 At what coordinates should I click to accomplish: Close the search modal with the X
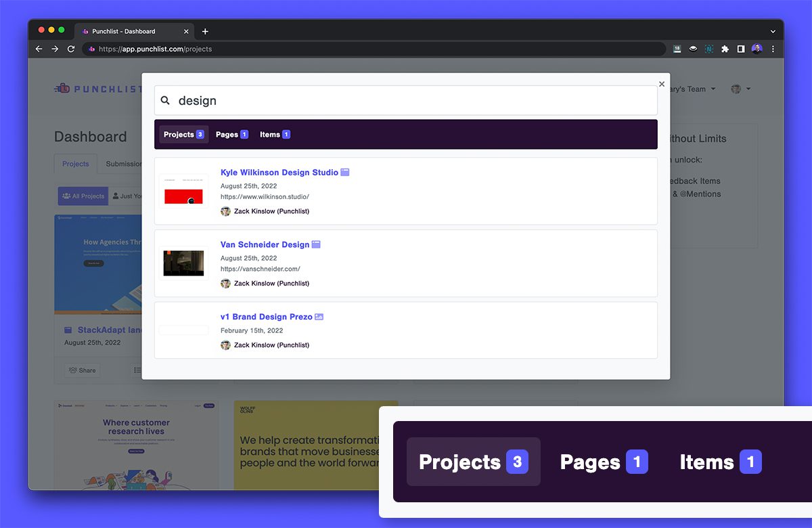[662, 84]
